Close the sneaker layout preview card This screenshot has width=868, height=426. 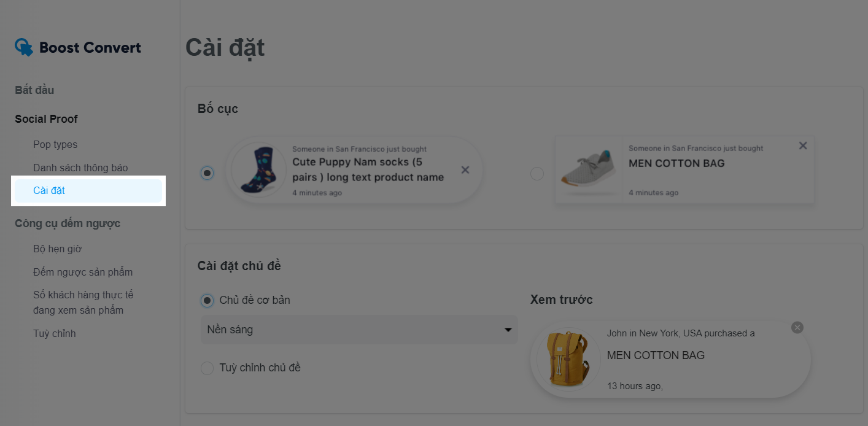click(803, 145)
